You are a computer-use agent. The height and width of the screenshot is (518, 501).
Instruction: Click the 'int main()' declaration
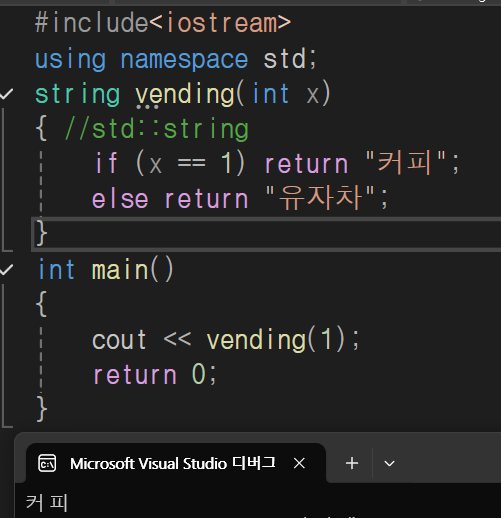pos(106,270)
